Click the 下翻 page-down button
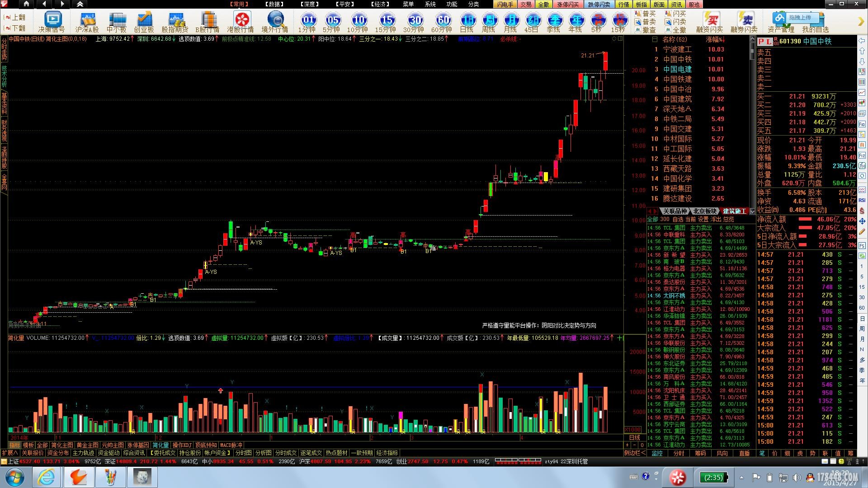Image resolution: width=868 pixels, height=488 pixels. pos(14,28)
